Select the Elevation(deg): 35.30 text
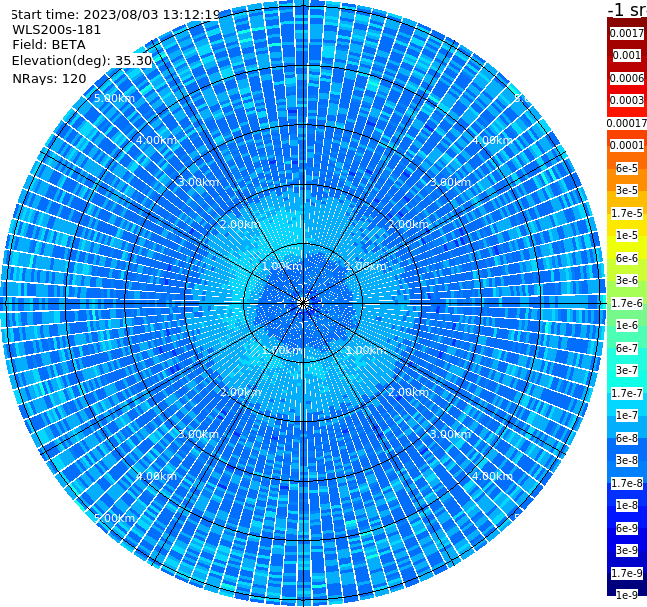The image size is (647, 607). (x=82, y=61)
